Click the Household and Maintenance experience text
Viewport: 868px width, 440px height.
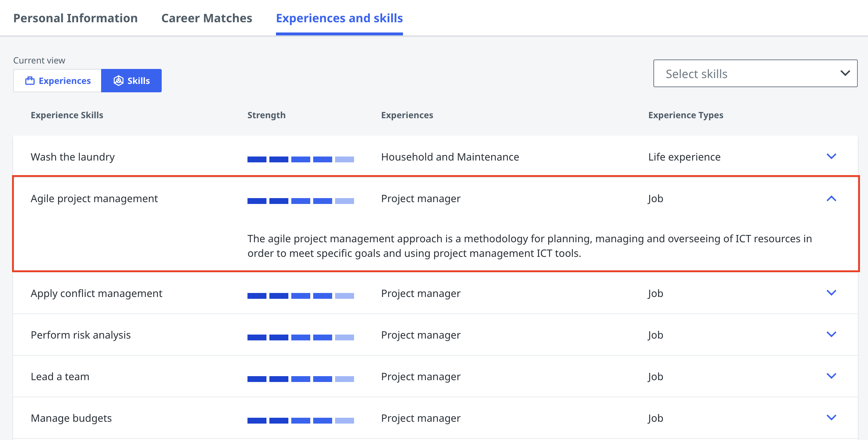450,157
